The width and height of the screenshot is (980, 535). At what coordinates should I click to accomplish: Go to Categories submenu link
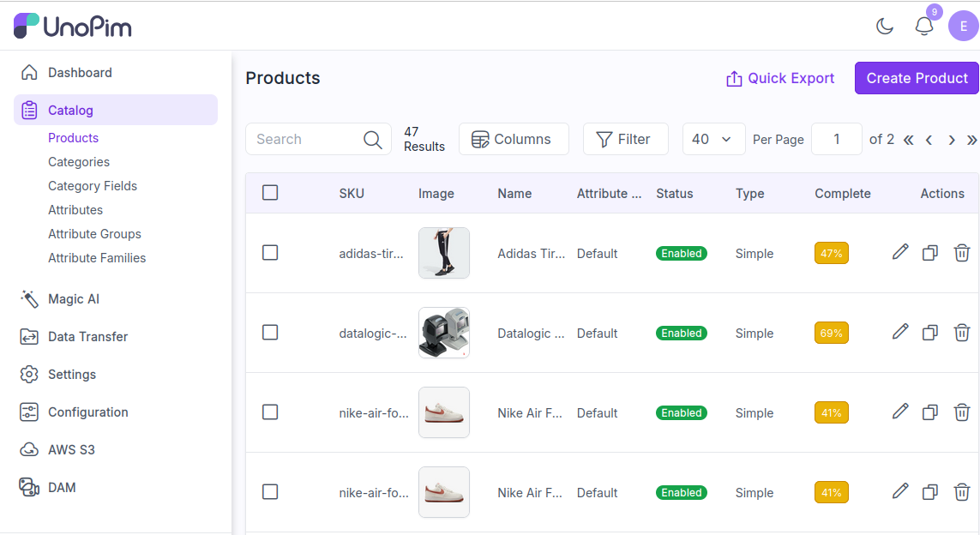[x=79, y=162]
